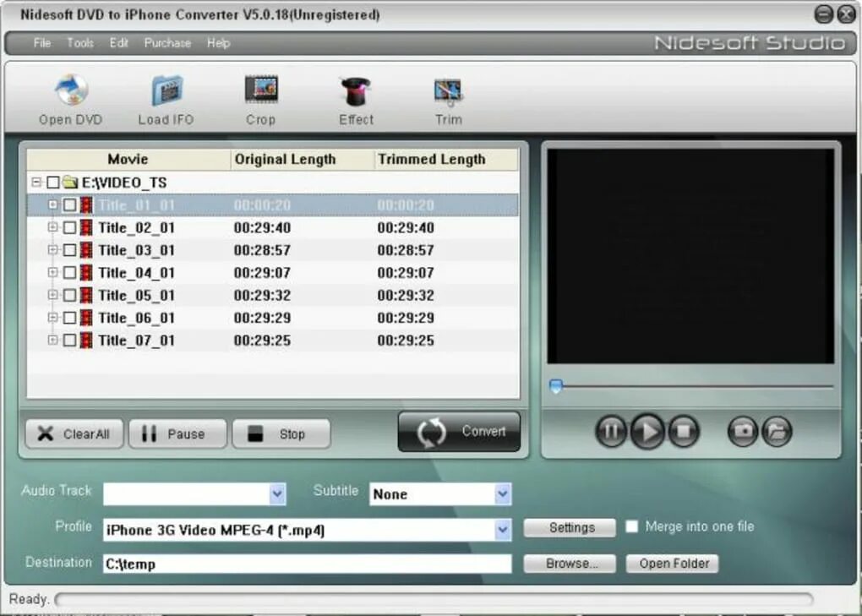Check the Title_04_01 checkbox

(69, 273)
